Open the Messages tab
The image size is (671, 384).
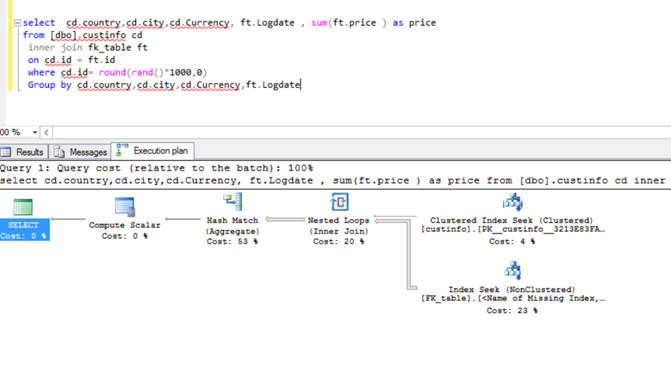pyautogui.click(x=80, y=152)
